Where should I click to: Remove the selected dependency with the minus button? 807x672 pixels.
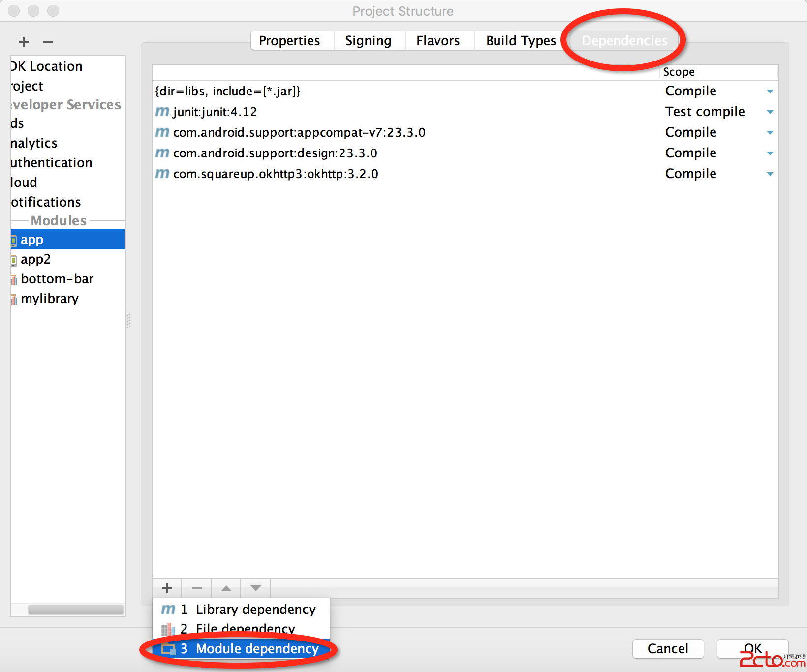coord(197,588)
